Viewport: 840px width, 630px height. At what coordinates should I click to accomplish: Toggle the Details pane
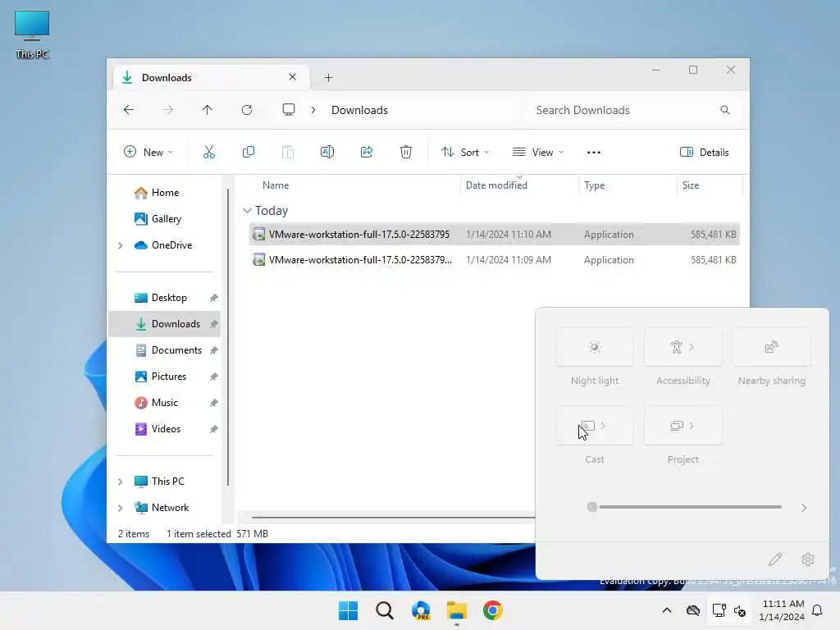coord(704,152)
